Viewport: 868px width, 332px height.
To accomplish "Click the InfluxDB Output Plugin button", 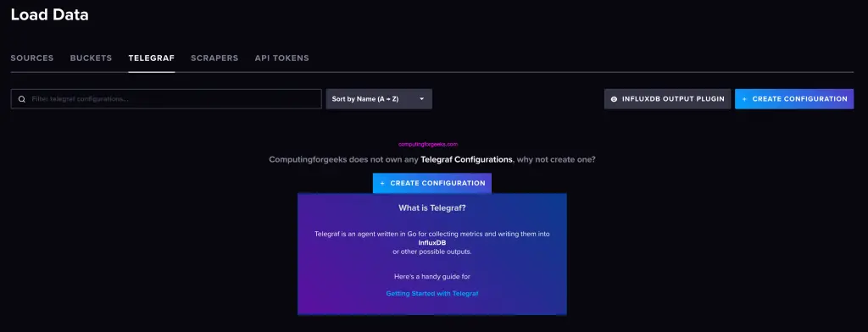I will (x=668, y=99).
